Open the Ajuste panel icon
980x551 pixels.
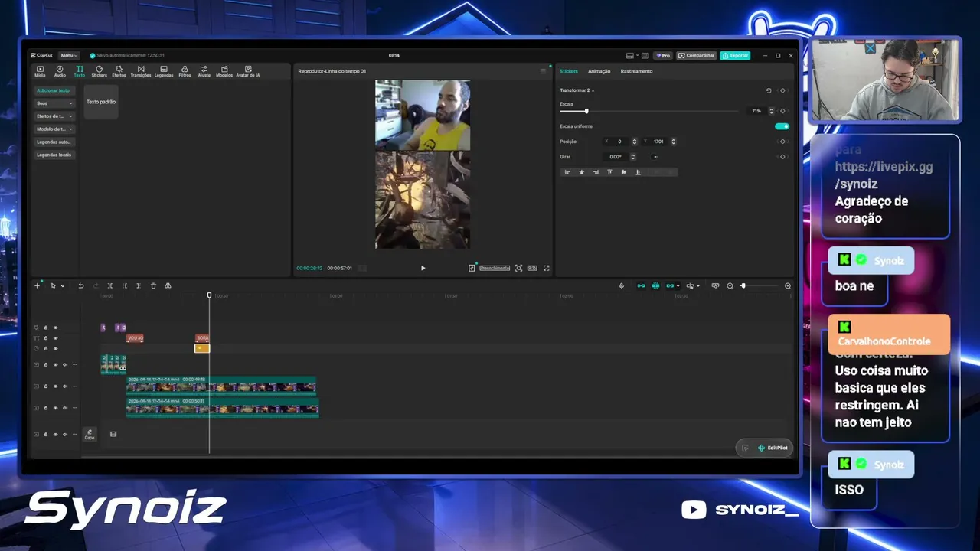[x=204, y=71]
